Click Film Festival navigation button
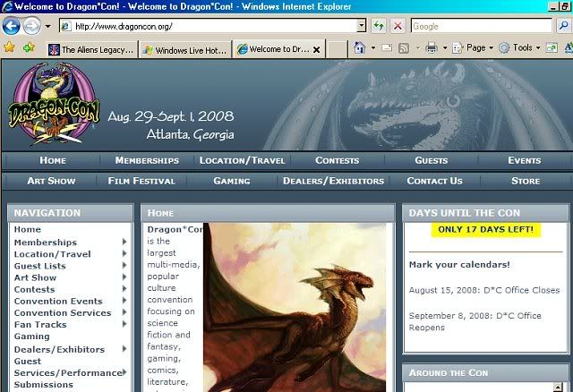Viewport: 573px width, 392px height. coord(141,181)
